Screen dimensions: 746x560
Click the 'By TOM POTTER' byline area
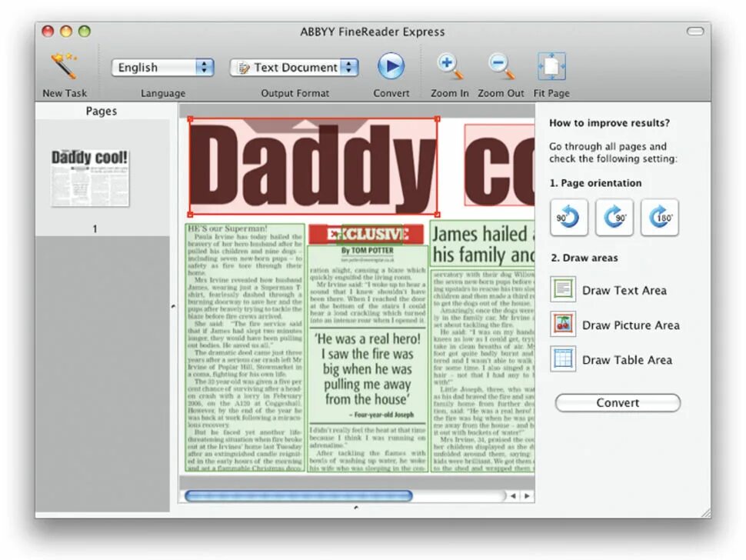(368, 251)
